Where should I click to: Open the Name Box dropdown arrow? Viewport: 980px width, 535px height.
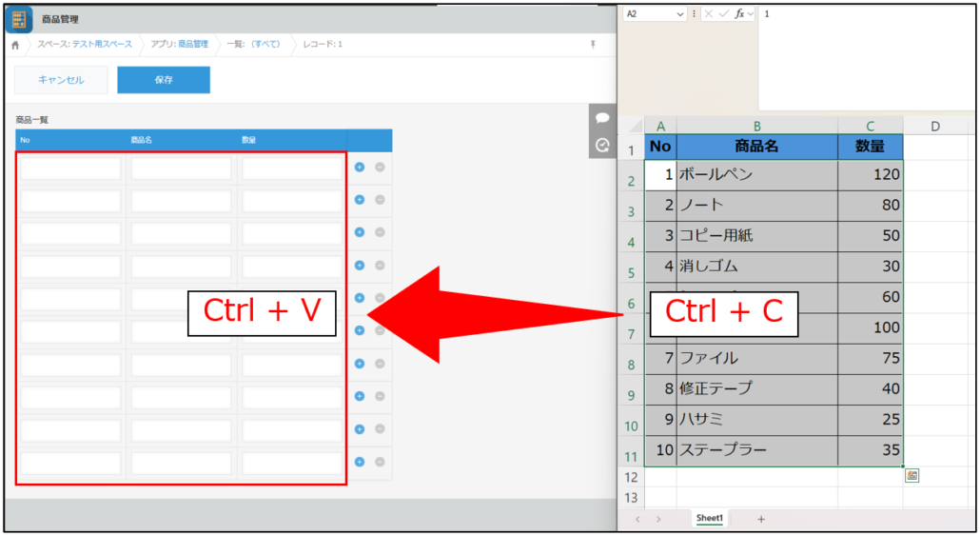point(680,14)
